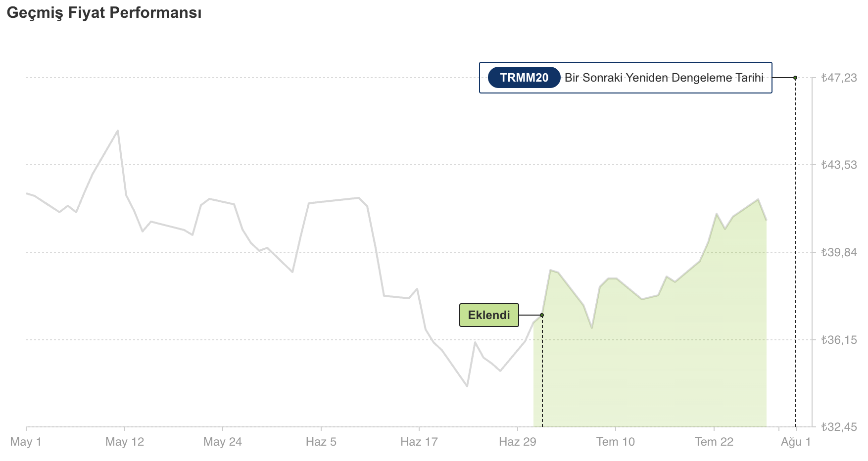Click the Ağu 1 date label

(x=796, y=442)
